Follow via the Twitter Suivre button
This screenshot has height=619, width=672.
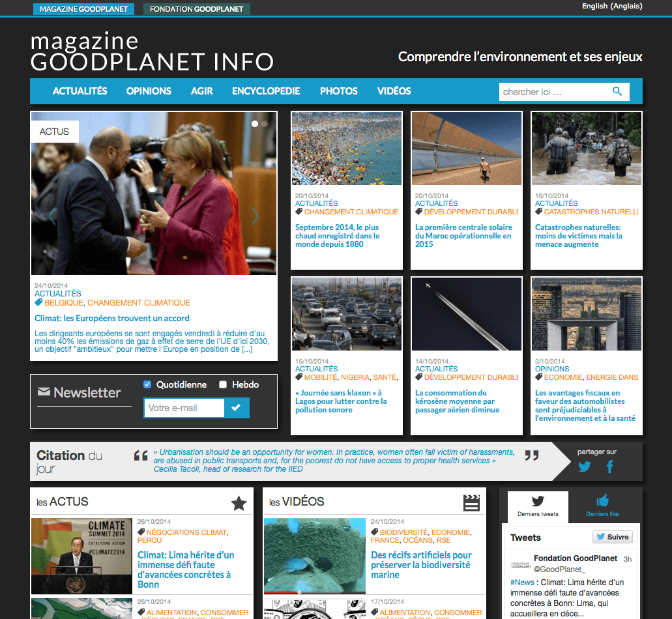pyautogui.click(x=612, y=537)
